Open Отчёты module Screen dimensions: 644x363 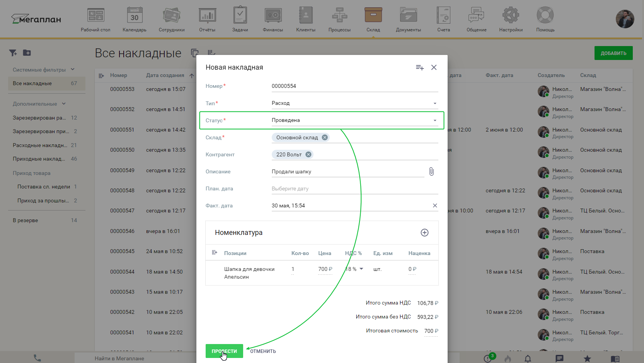207,19
